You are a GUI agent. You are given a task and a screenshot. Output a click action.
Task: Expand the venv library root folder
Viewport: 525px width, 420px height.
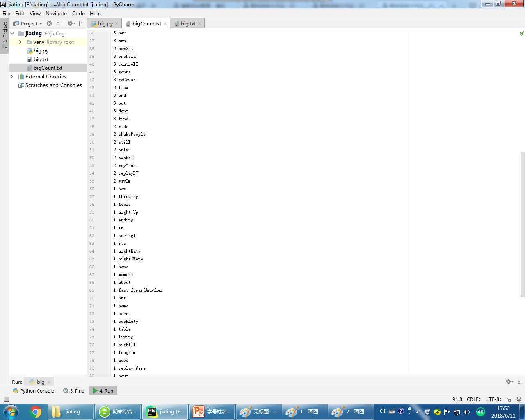tap(20, 42)
